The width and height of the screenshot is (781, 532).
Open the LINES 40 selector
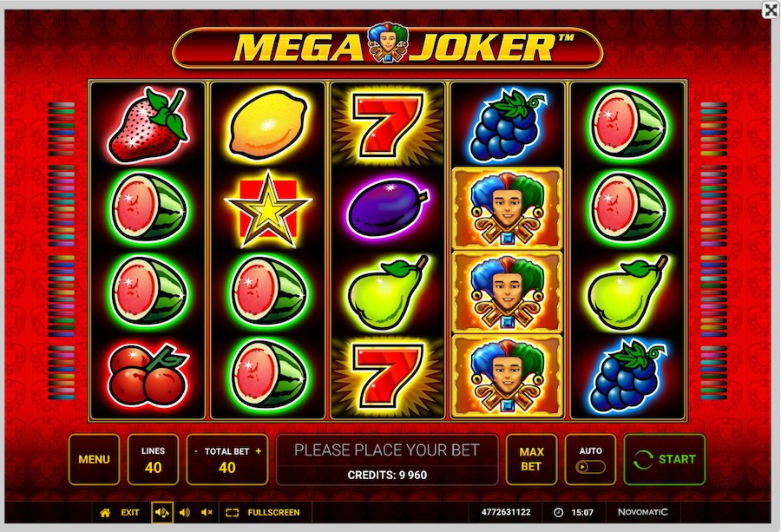tap(153, 459)
